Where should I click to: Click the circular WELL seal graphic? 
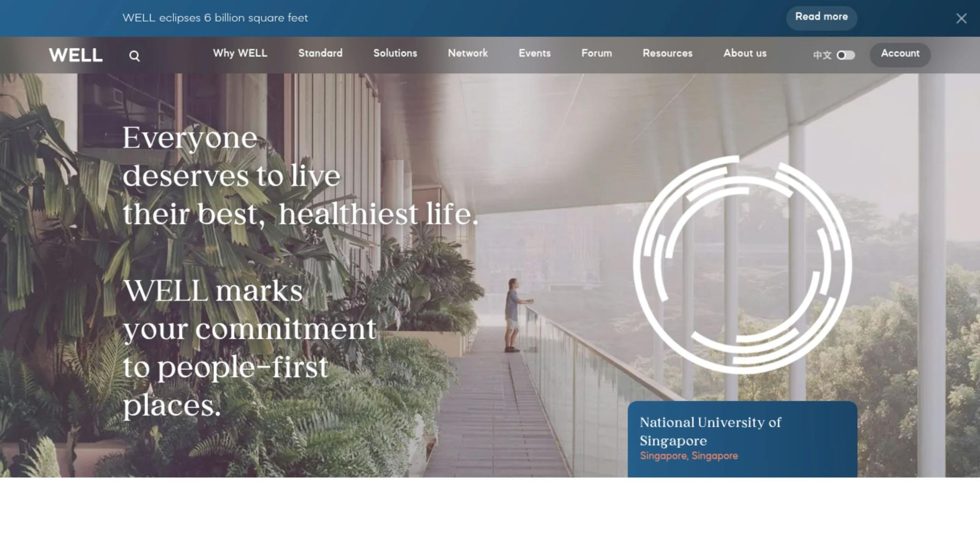coord(742,264)
